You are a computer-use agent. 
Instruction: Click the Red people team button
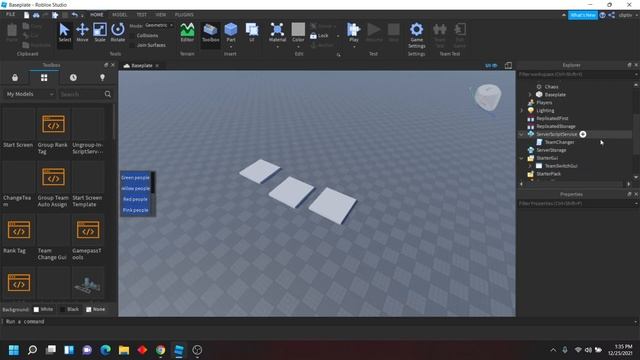click(136, 199)
